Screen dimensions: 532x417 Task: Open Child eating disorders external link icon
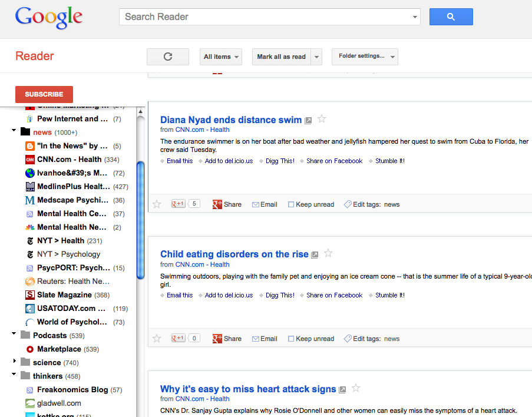coord(315,255)
